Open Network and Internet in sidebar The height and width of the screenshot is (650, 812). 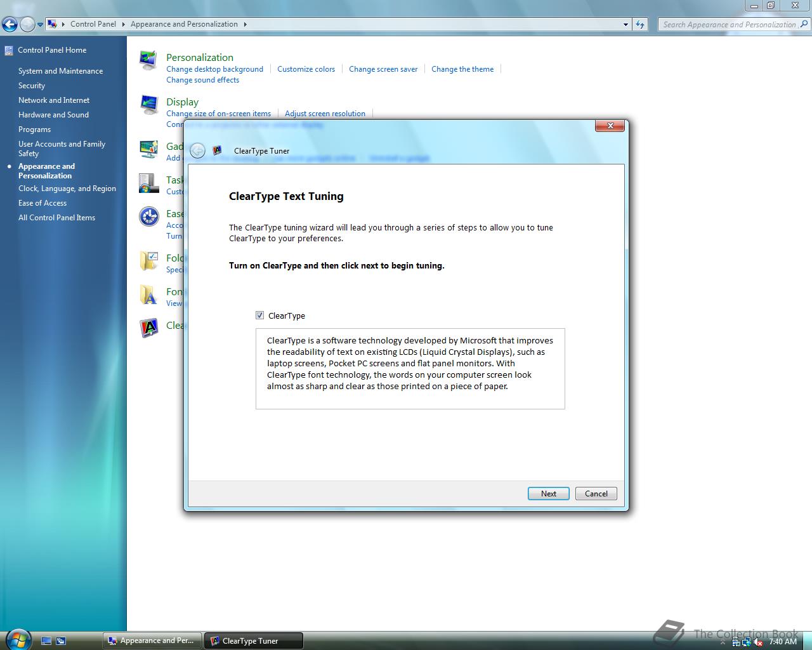[x=54, y=100]
